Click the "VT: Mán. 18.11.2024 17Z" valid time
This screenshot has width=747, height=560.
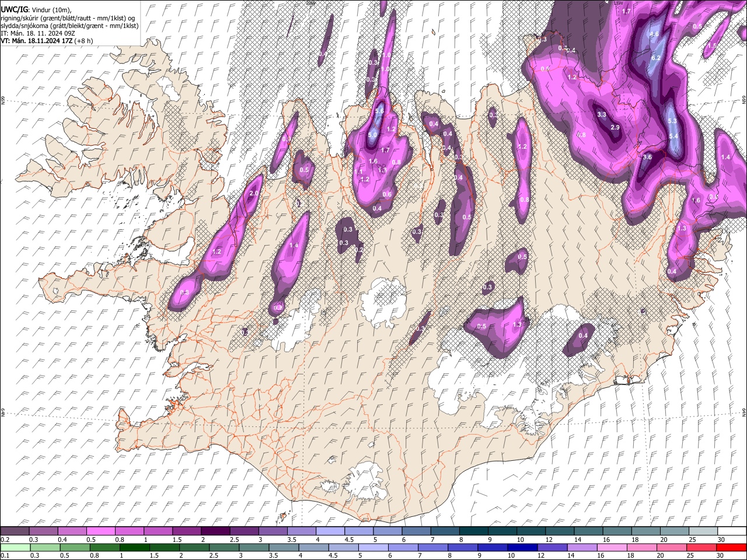36,41
